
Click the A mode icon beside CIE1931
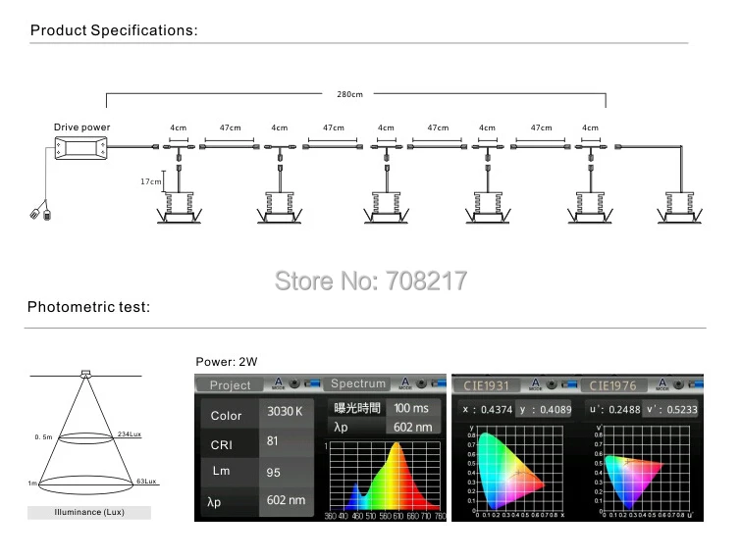coord(535,384)
